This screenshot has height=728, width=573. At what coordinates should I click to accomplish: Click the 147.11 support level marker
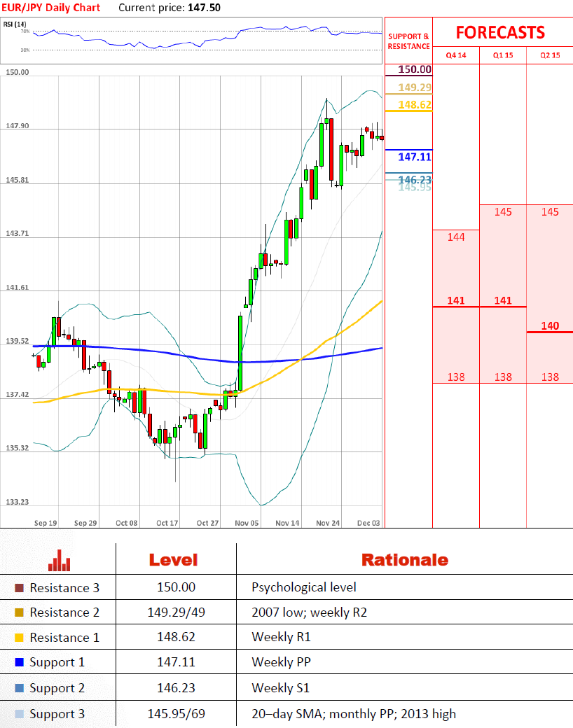coord(415,157)
